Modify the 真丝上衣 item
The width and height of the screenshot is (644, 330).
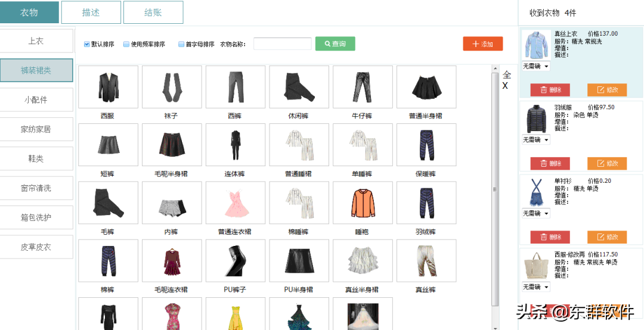[x=607, y=90]
